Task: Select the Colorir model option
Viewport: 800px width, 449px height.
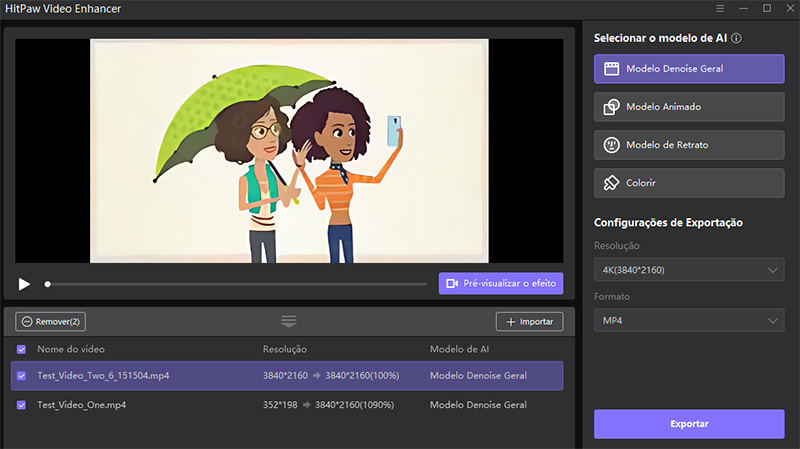Action: 688,183
